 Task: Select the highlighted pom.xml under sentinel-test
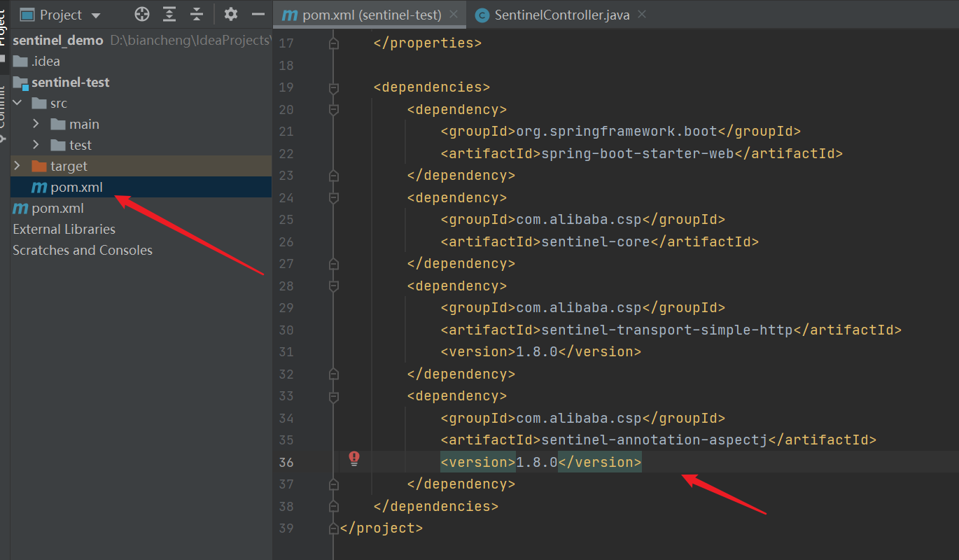point(141,187)
